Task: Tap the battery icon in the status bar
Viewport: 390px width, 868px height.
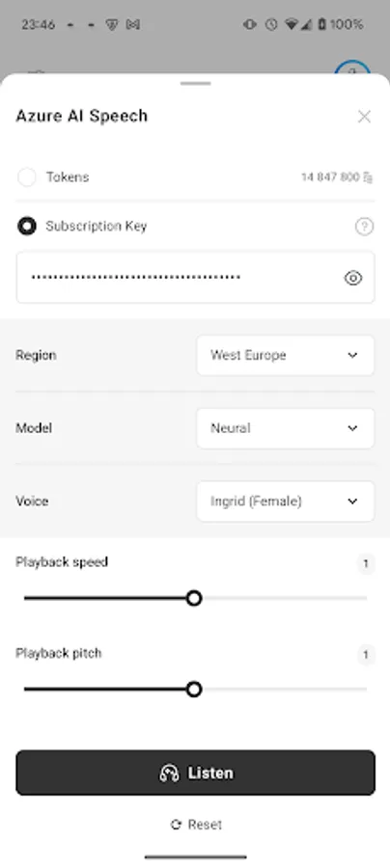Action: pos(321,24)
